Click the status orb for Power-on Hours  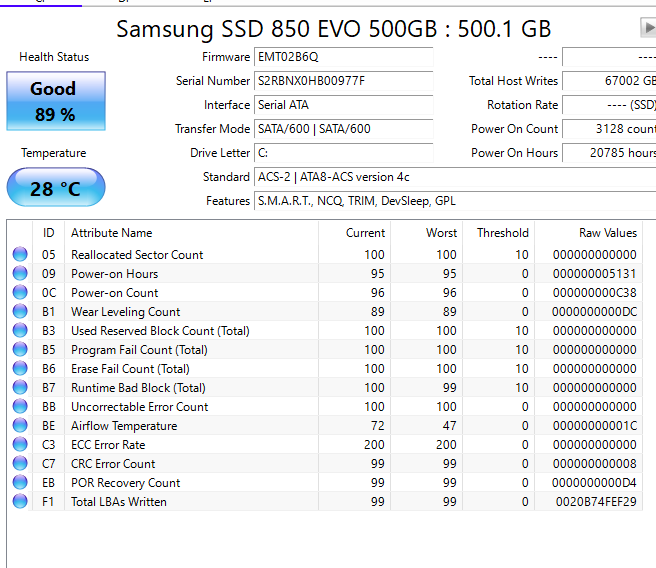20,273
